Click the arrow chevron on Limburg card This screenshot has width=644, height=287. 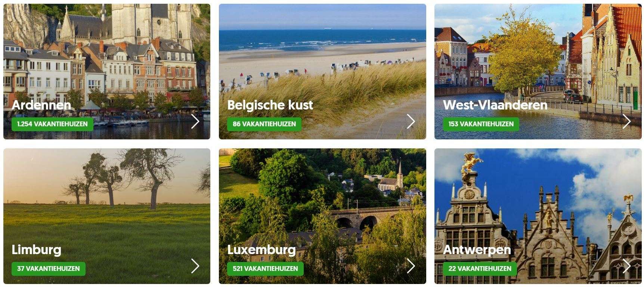[x=195, y=266]
